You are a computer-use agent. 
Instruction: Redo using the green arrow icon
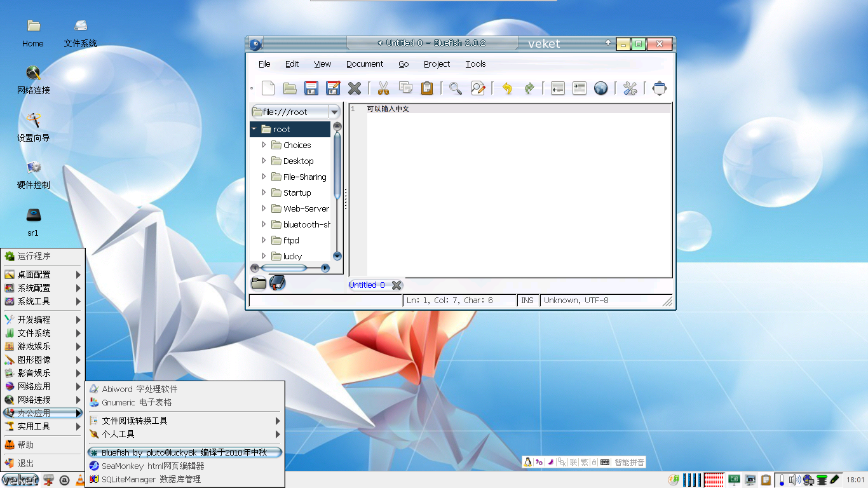tap(529, 88)
